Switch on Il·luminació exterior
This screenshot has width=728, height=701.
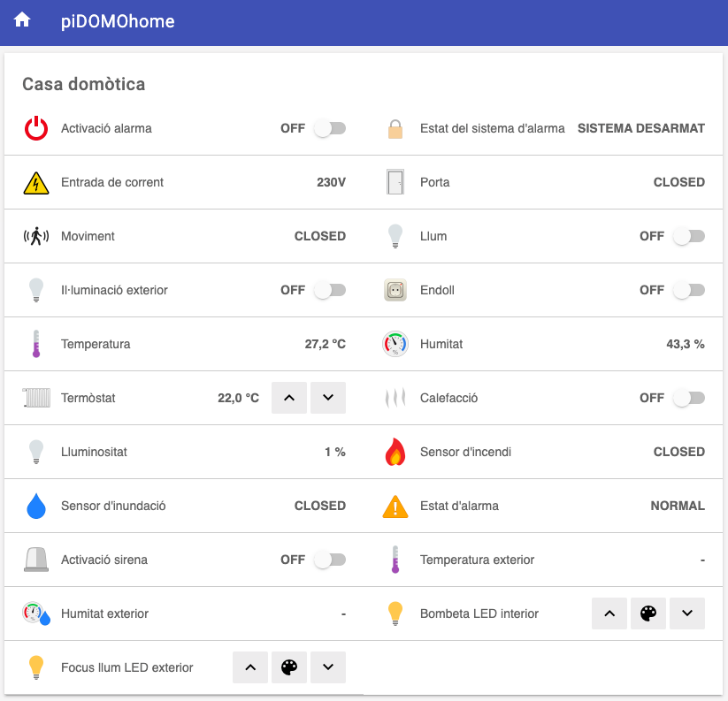pyautogui.click(x=329, y=291)
